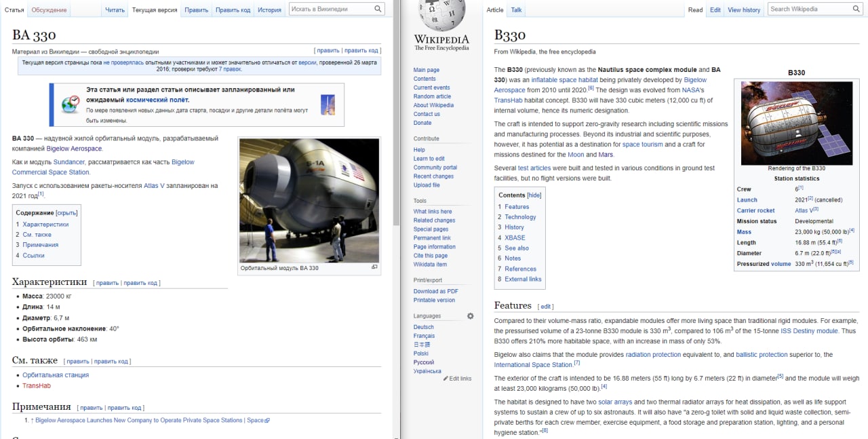
Task: Open the Carrier rocket infobox link
Action: click(755, 210)
